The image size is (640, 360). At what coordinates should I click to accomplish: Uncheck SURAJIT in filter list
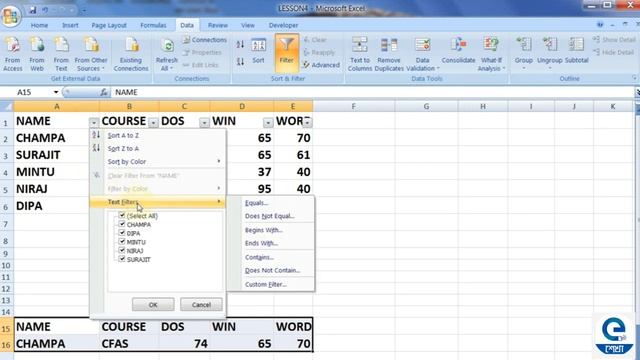[x=122, y=259]
